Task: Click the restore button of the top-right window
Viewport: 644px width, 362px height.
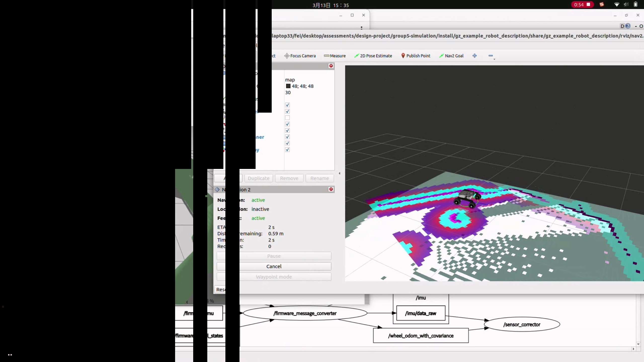Action: pyautogui.click(x=626, y=15)
